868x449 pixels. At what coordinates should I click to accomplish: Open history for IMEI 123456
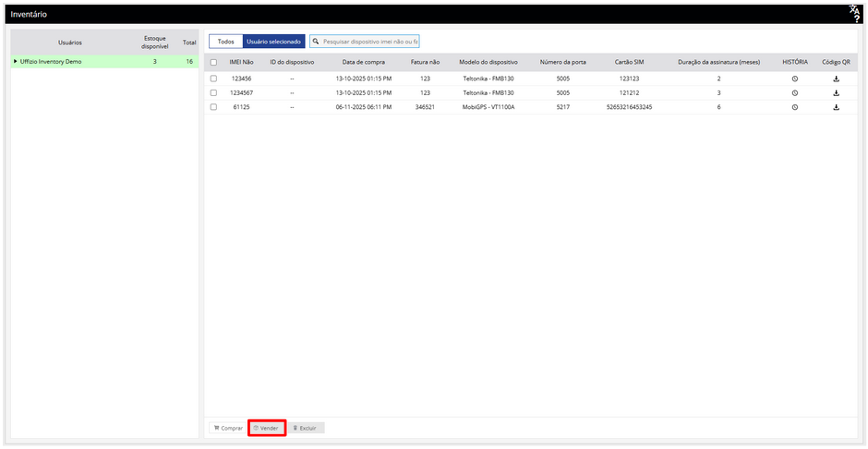pyautogui.click(x=794, y=79)
